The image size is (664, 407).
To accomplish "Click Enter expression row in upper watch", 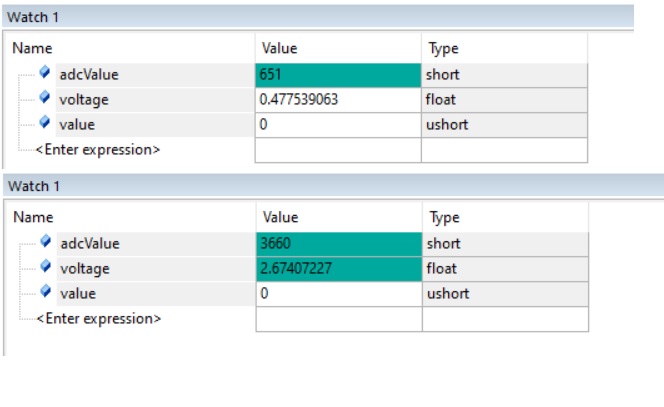I will tap(98, 150).
